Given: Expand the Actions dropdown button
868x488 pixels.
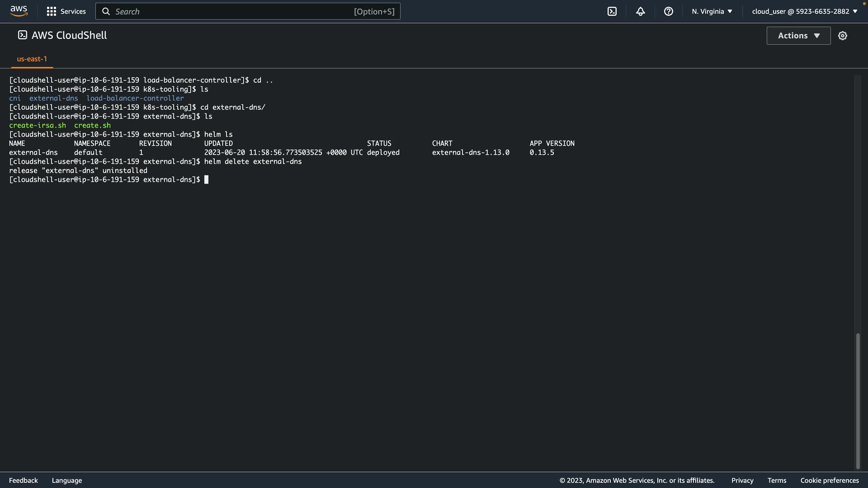Looking at the screenshot, I should [x=798, y=36].
